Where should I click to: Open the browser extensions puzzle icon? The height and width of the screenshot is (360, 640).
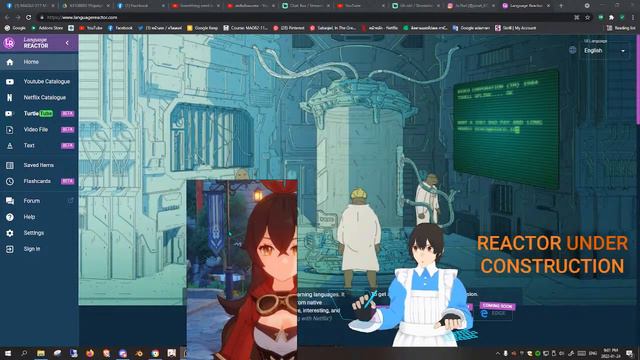pyautogui.click(x=611, y=18)
